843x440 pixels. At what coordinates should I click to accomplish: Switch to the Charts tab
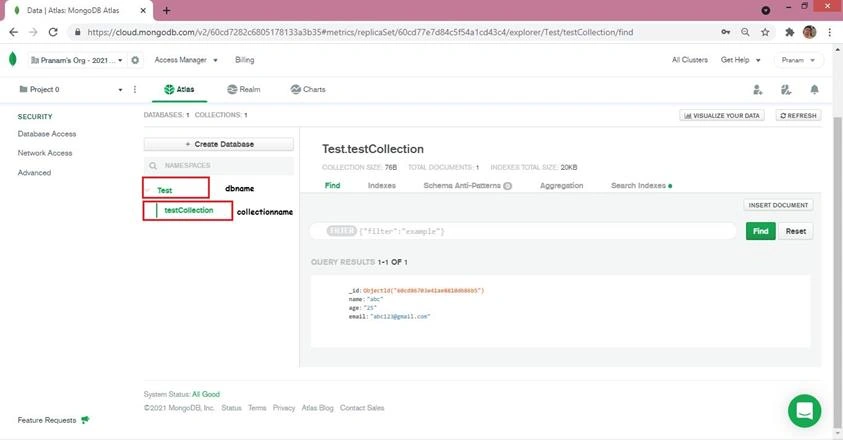[308, 89]
